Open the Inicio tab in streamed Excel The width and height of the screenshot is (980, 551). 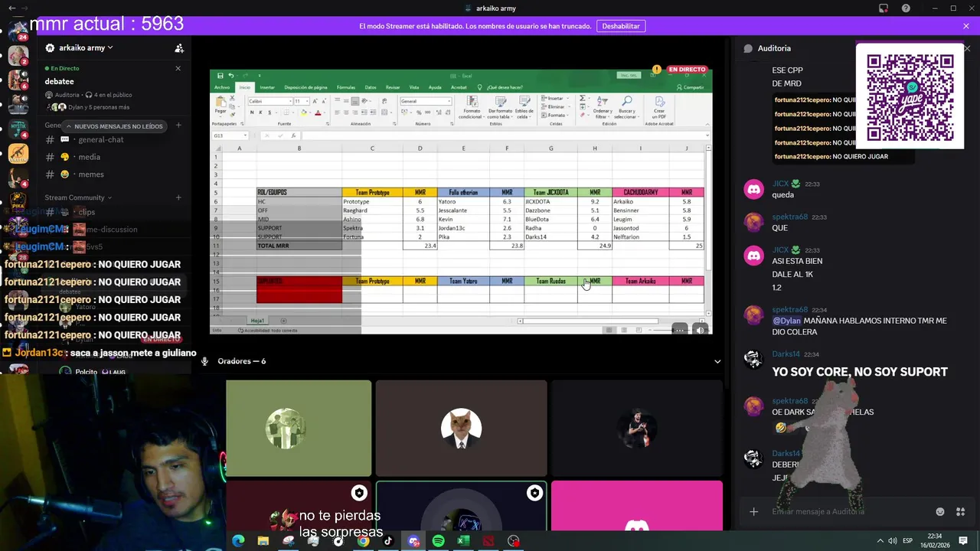click(x=244, y=87)
